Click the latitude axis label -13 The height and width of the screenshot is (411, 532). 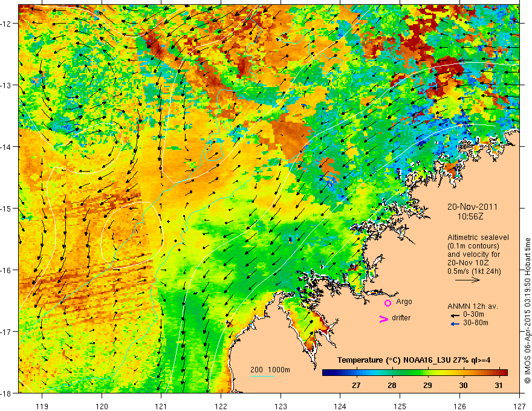6,85
